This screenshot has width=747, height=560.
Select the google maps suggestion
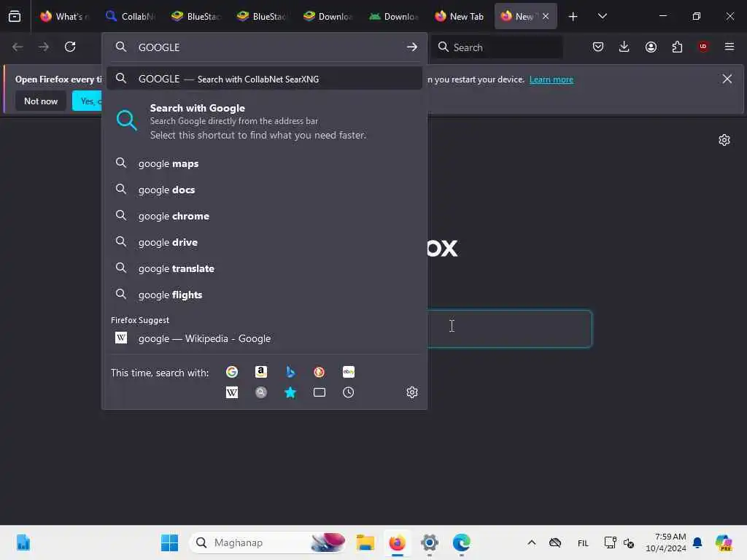[264, 163]
